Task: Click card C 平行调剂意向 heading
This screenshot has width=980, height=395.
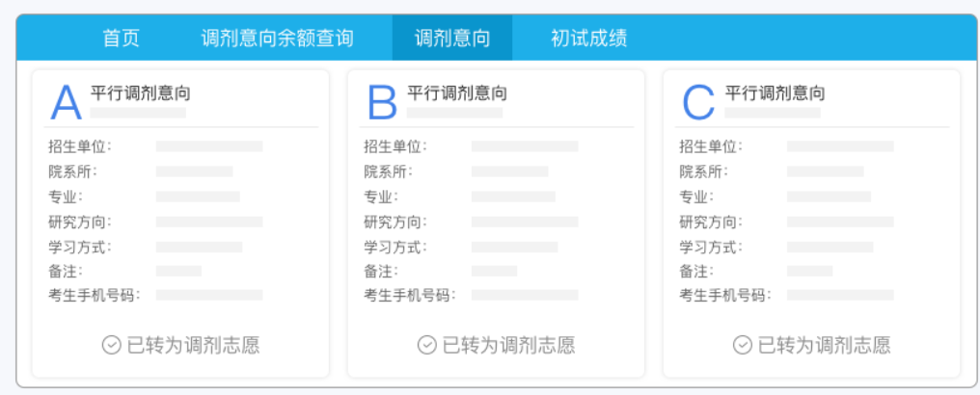Action: pyautogui.click(x=775, y=93)
